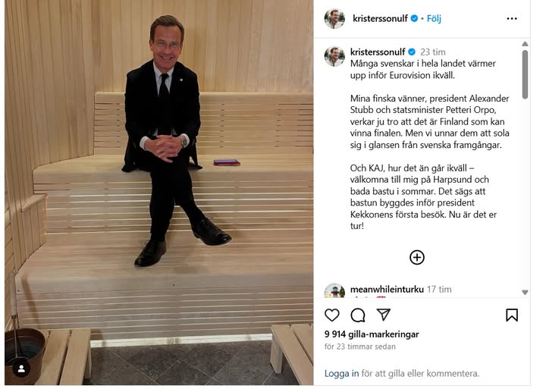The height and width of the screenshot is (392, 546).
Task: Open kristerssonulf profile picture in header
Action: coord(334,18)
